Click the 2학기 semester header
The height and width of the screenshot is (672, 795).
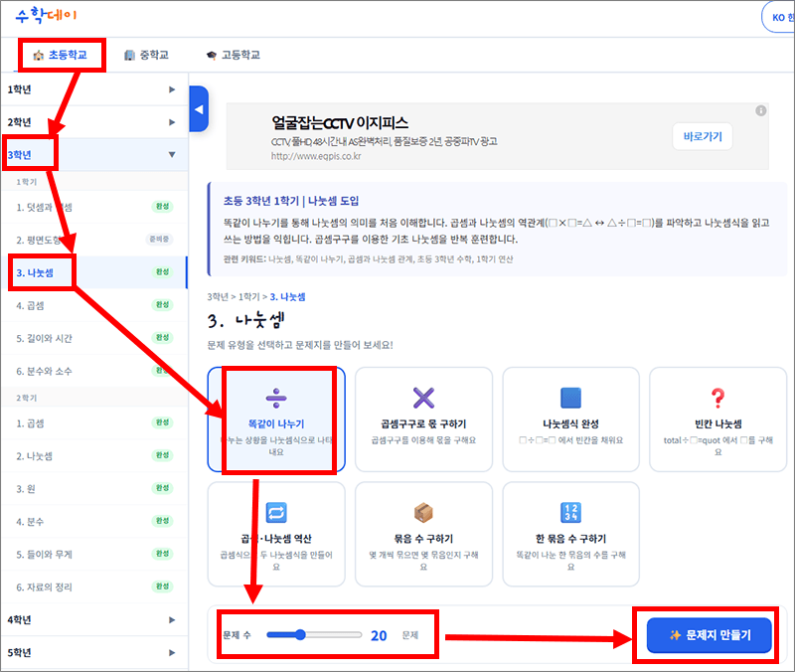tap(27, 398)
